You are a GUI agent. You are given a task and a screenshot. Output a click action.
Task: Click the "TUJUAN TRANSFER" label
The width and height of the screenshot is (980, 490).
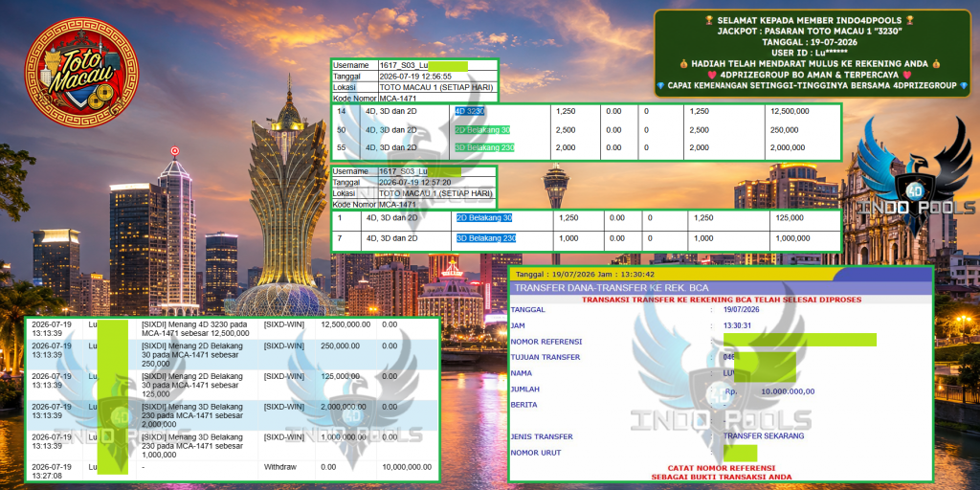coord(545,357)
